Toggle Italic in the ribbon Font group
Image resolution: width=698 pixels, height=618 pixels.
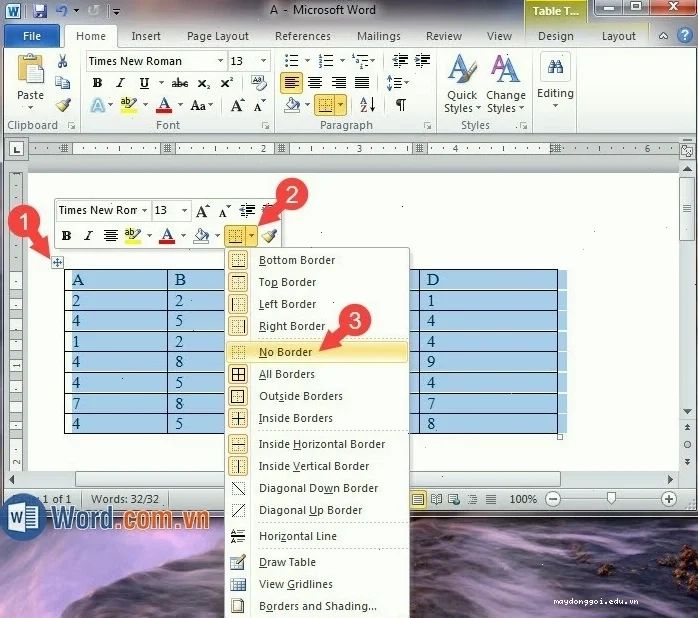click(x=120, y=83)
